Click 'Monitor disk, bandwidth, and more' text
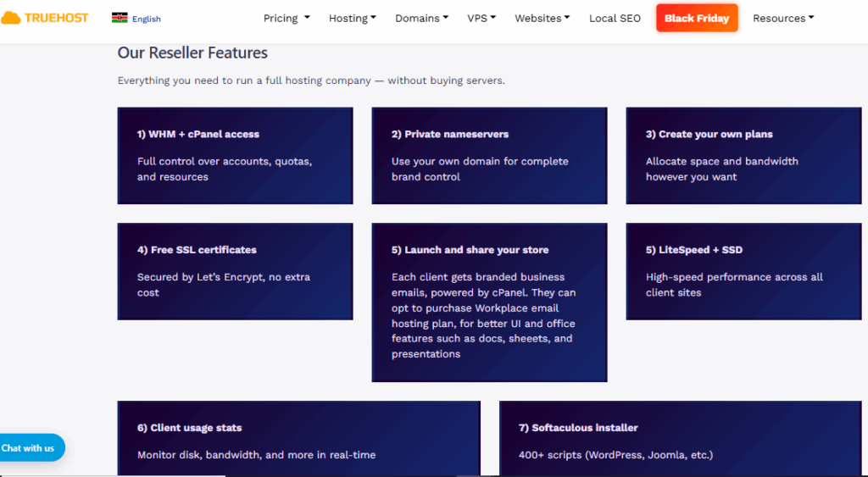This screenshot has width=868, height=477. click(x=256, y=455)
